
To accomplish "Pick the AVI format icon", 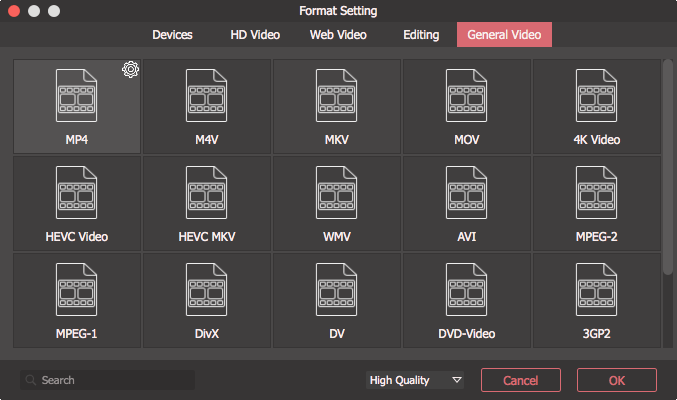I will pyautogui.click(x=466, y=193).
